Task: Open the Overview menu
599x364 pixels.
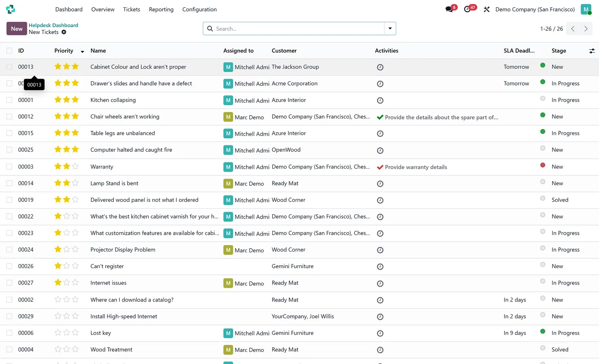Action: 103,9
